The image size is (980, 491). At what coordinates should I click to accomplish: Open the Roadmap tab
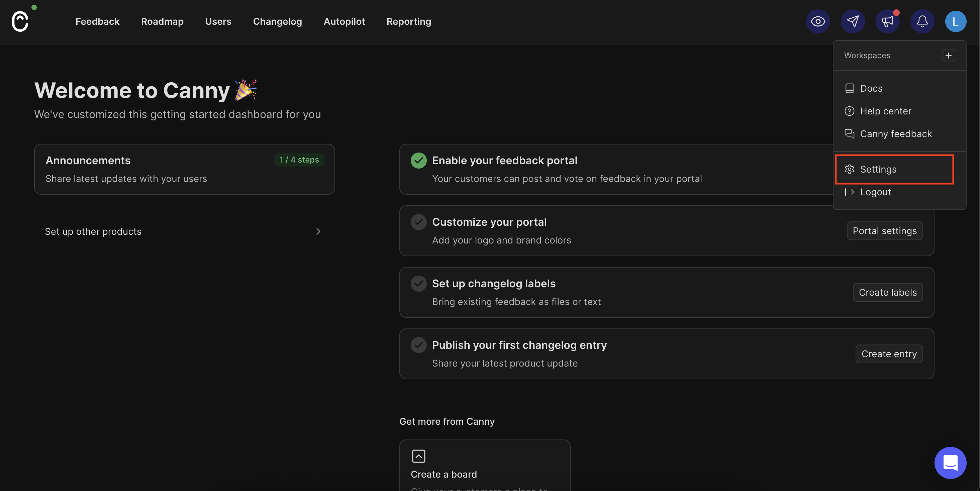point(163,22)
